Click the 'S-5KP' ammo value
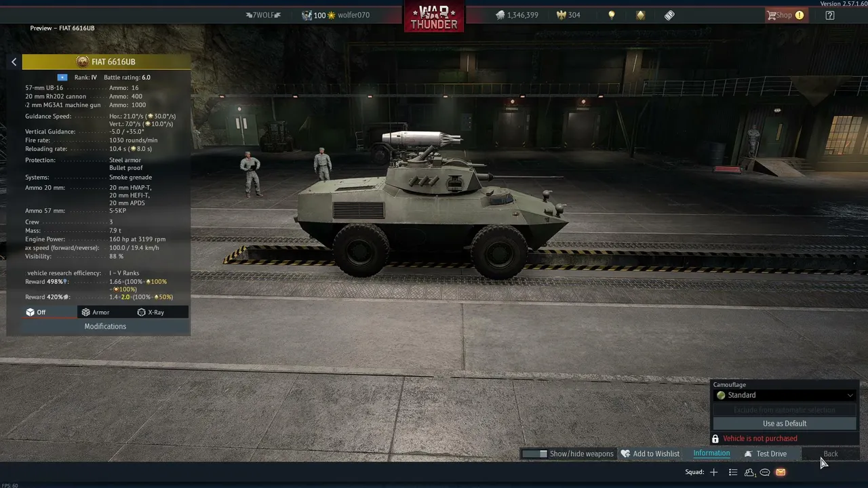Screen dimensions: 868x488 click(x=119, y=211)
